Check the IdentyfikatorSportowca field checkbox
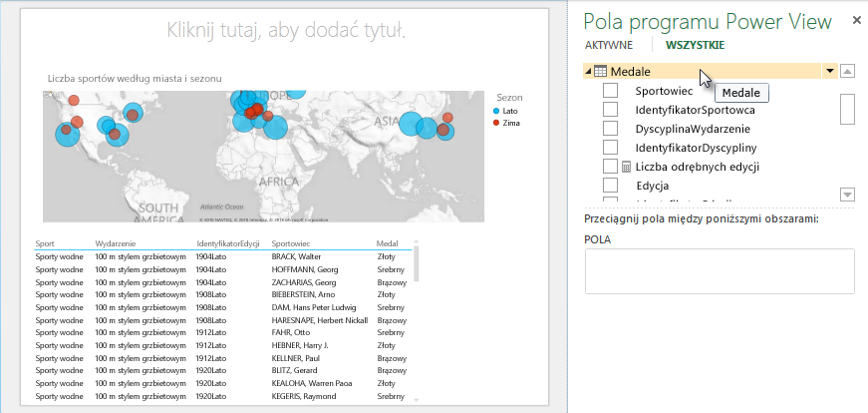Screen dimensions: 868x413 tap(610, 109)
